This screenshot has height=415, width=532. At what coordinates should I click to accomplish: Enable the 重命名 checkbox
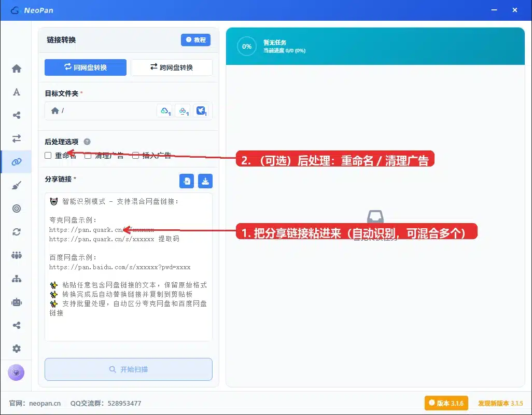pyautogui.click(x=48, y=156)
